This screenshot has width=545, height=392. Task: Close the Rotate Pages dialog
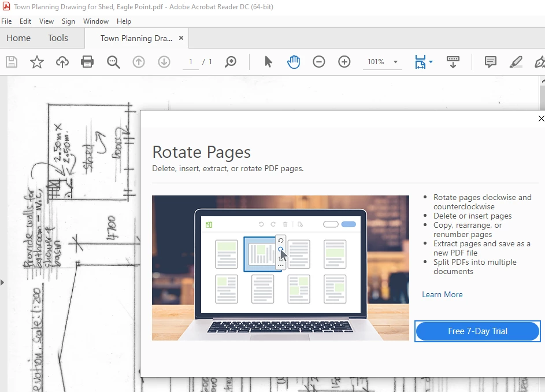click(x=541, y=119)
